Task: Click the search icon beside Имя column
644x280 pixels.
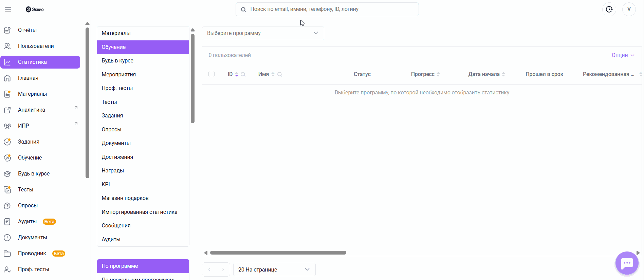Action: coord(280,74)
